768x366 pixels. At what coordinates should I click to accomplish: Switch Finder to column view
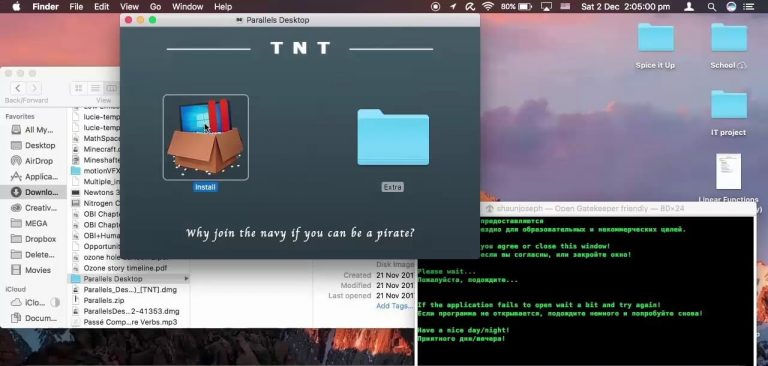click(x=112, y=88)
